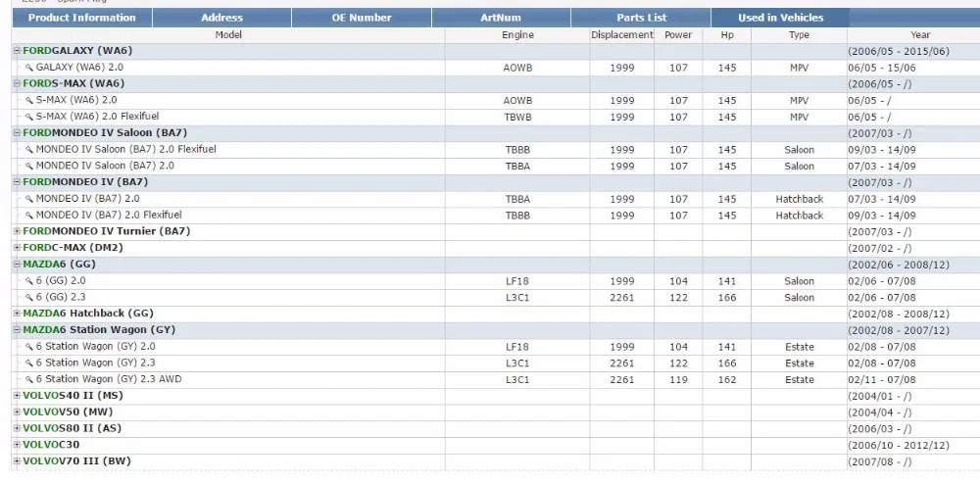
Task: Switch to the Product Information tab
Action: [x=82, y=18]
